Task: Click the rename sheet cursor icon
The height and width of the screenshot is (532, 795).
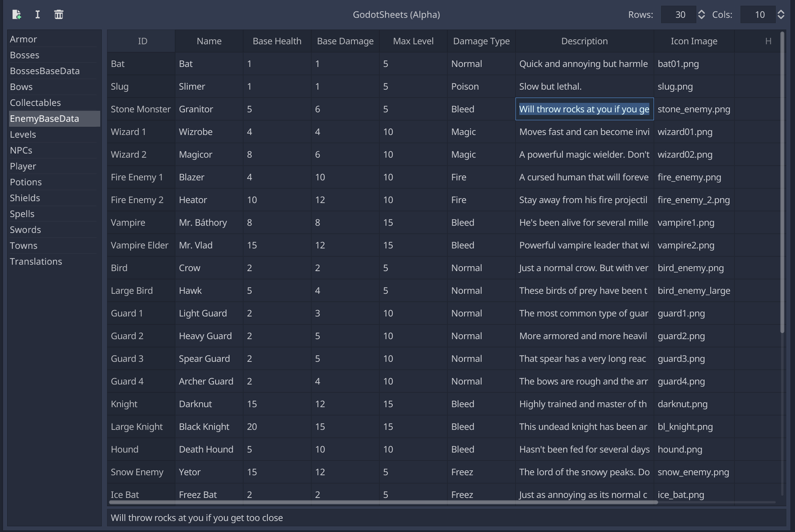Action: 37,15
